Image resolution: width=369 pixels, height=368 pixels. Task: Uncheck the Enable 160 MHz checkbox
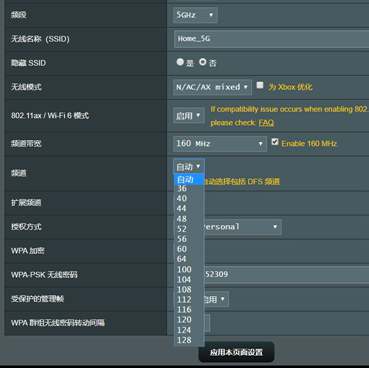tap(275, 142)
